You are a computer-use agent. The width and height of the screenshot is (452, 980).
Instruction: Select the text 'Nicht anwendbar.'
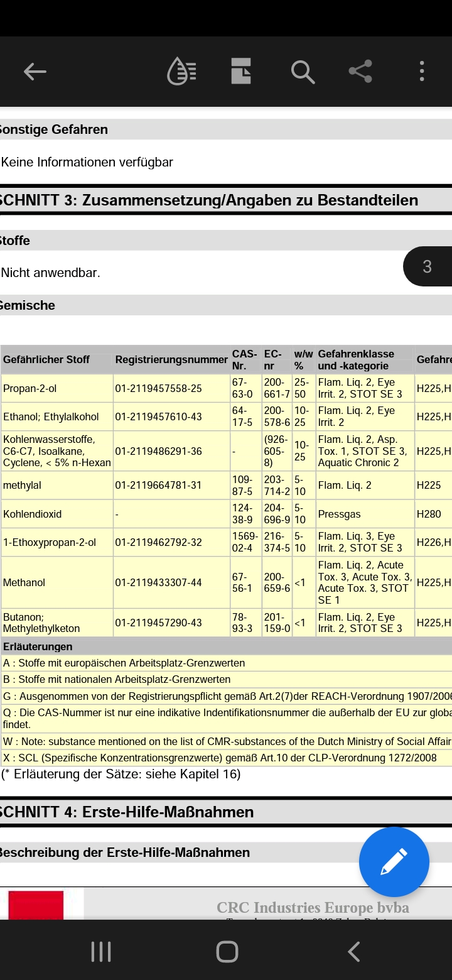pos(51,273)
